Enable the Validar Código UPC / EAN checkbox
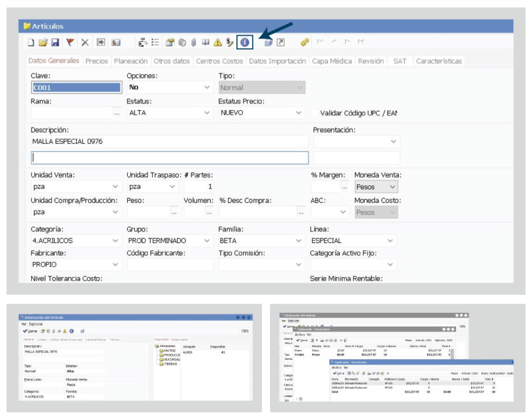 [x=314, y=113]
